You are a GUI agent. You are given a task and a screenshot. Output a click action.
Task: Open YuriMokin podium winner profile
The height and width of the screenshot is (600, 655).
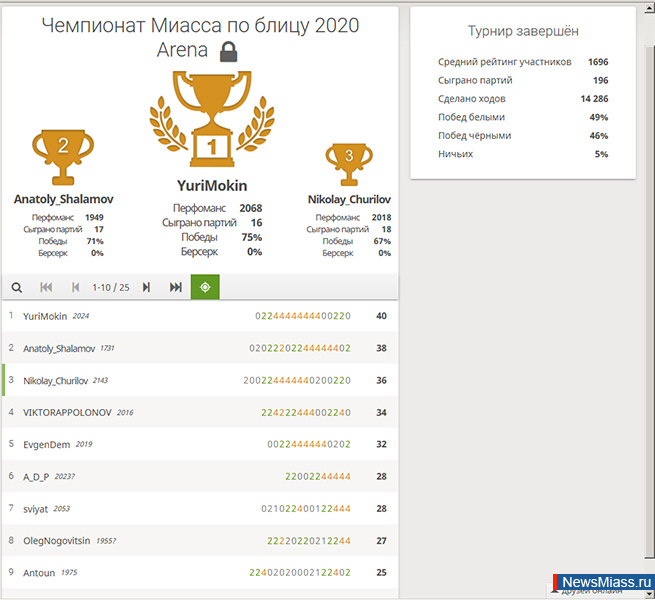pyautogui.click(x=211, y=186)
